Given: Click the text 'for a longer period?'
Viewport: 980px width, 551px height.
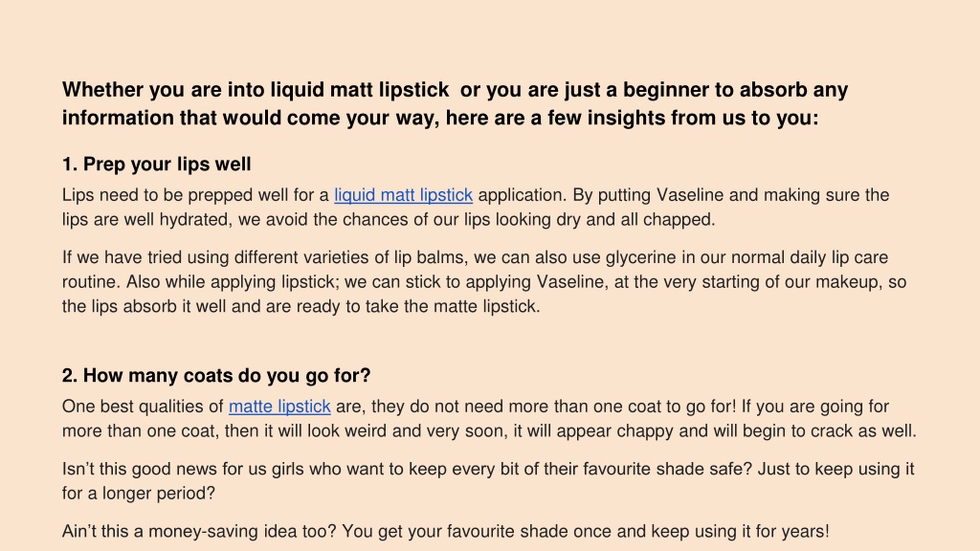Looking at the screenshot, I should (x=138, y=494).
